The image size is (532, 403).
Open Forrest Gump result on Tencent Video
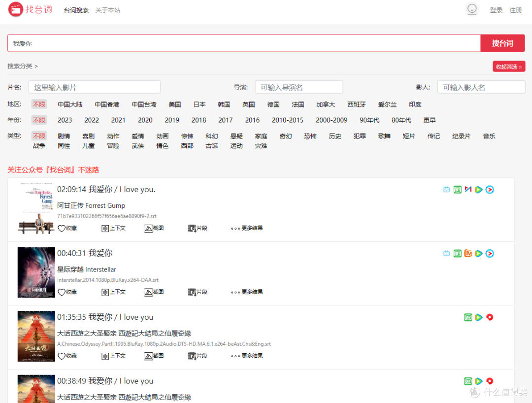(x=479, y=190)
